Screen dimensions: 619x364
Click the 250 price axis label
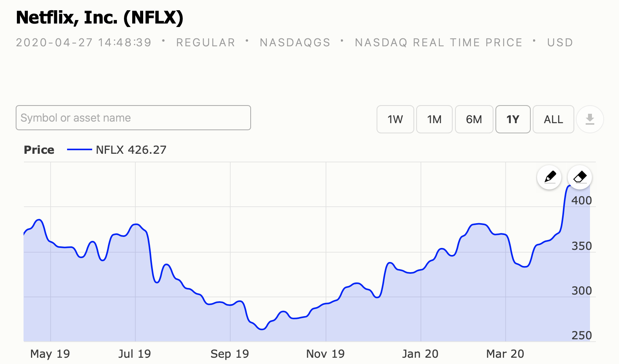pyautogui.click(x=581, y=335)
